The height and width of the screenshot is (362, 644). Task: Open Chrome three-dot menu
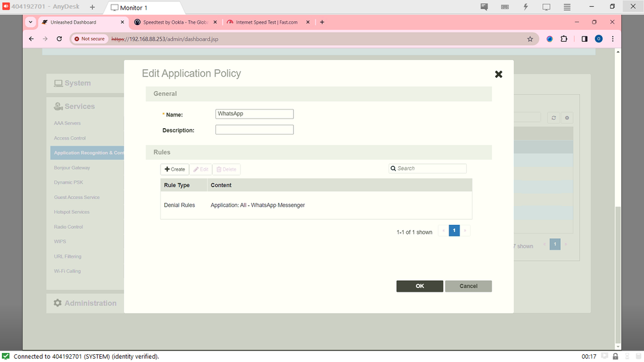tap(612, 39)
